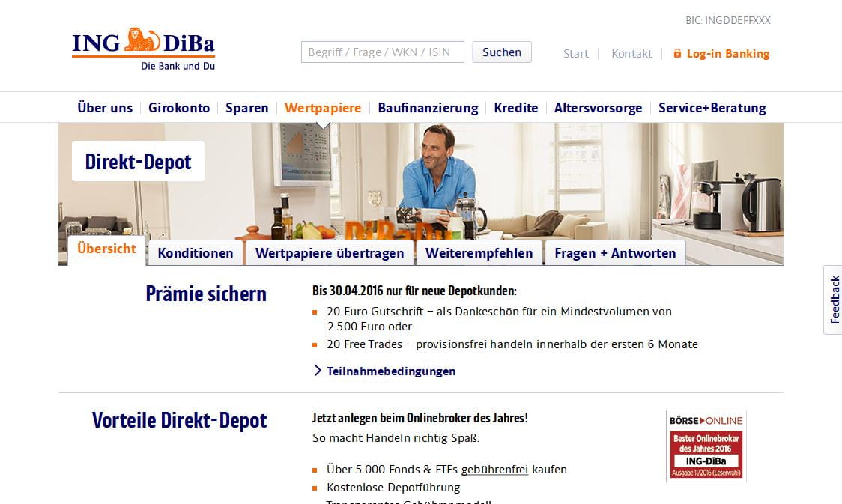Open the Girokonto menu item
This screenshot has height=504, width=842.
coord(179,108)
